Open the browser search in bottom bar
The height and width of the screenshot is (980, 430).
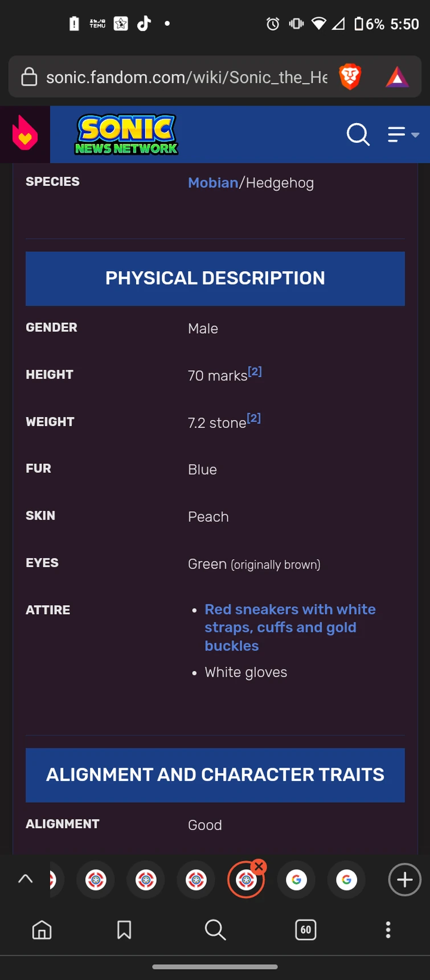(x=215, y=930)
